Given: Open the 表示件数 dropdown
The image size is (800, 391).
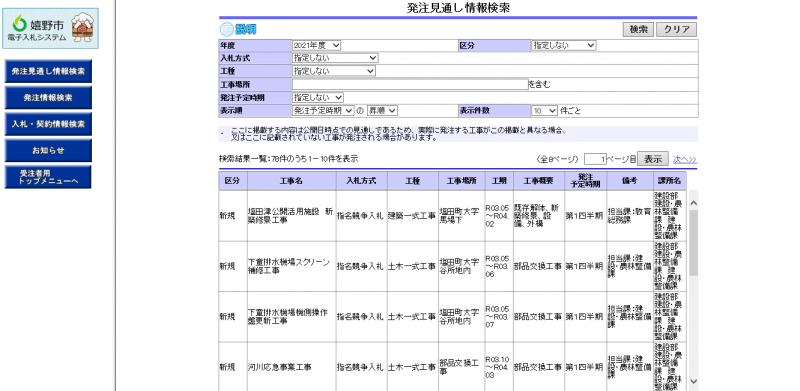Looking at the screenshot, I should (545, 110).
